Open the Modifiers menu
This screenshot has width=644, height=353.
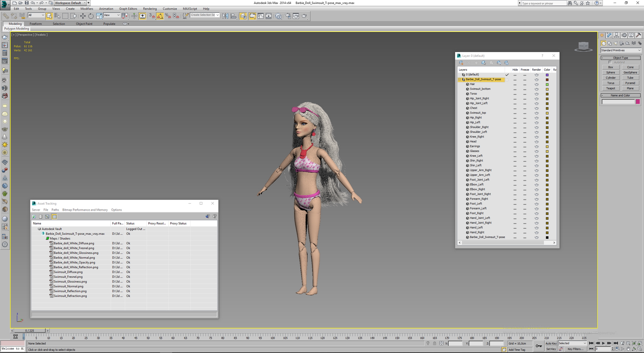tap(87, 9)
